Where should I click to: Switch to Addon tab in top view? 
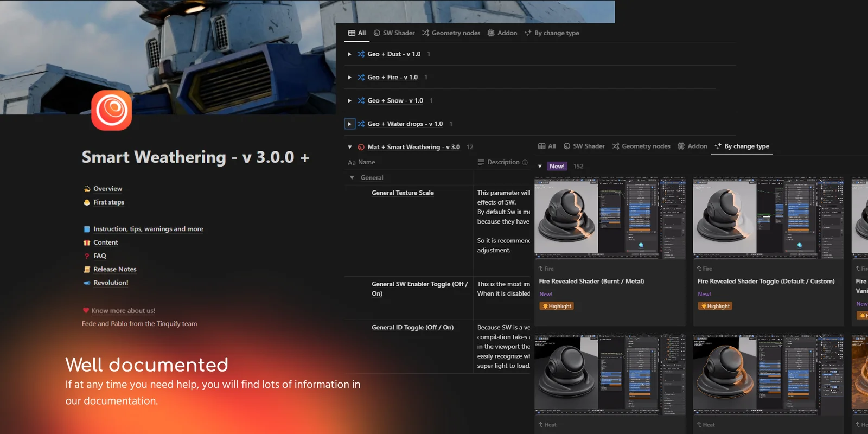point(502,33)
